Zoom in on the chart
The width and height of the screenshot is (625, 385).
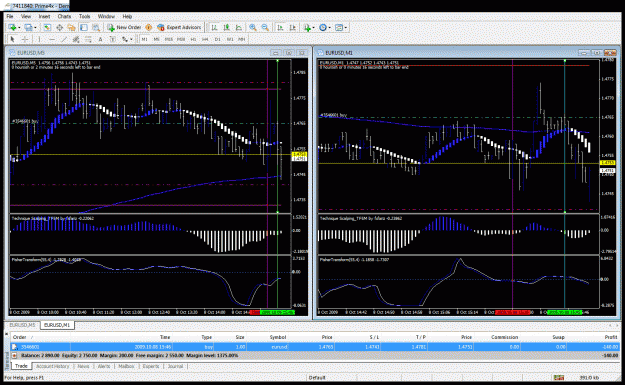[253, 28]
